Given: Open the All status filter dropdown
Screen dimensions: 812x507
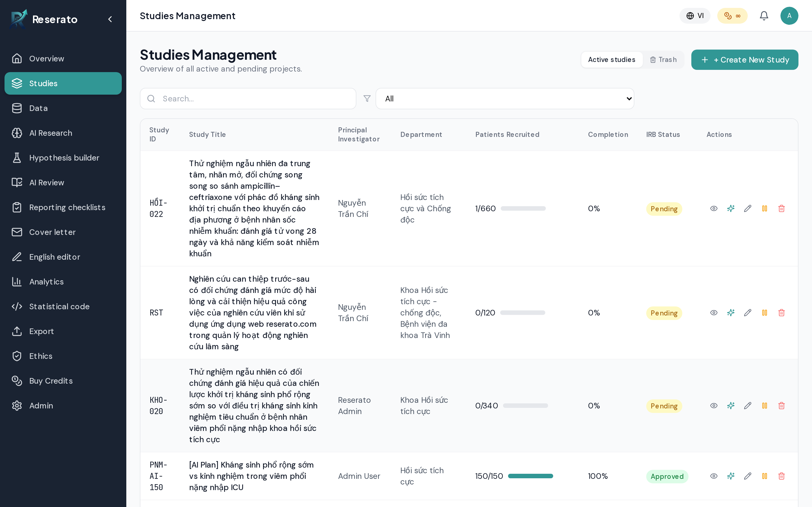Looking at the screenshot, I should pyautogui.click(x=505, y=99).
